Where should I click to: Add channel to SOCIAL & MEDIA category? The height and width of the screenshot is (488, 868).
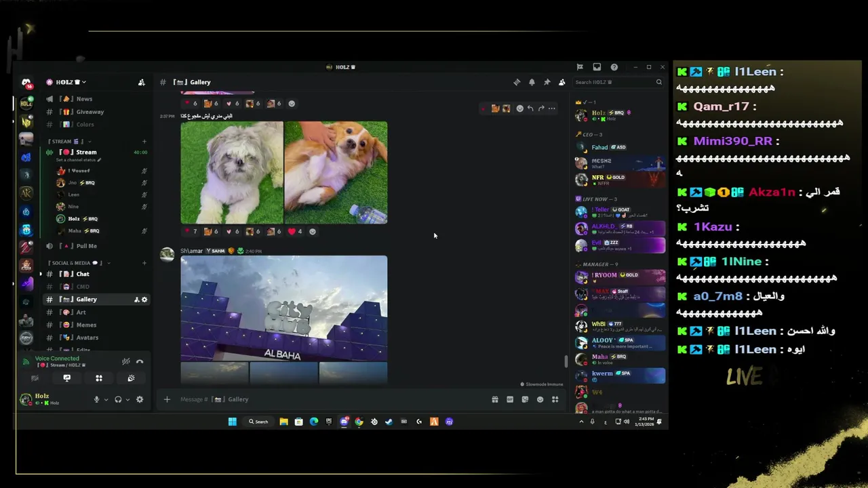pyautogui.click(x=144, y=263)
